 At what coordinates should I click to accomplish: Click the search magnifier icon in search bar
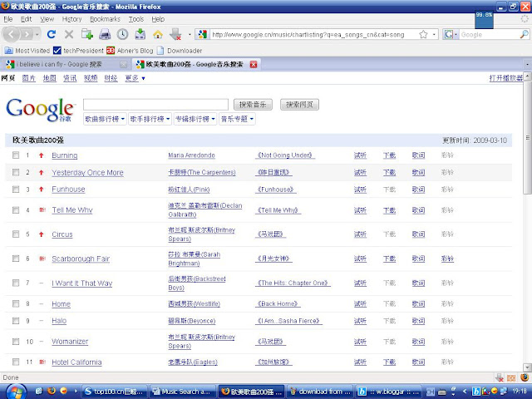(524, 34)
